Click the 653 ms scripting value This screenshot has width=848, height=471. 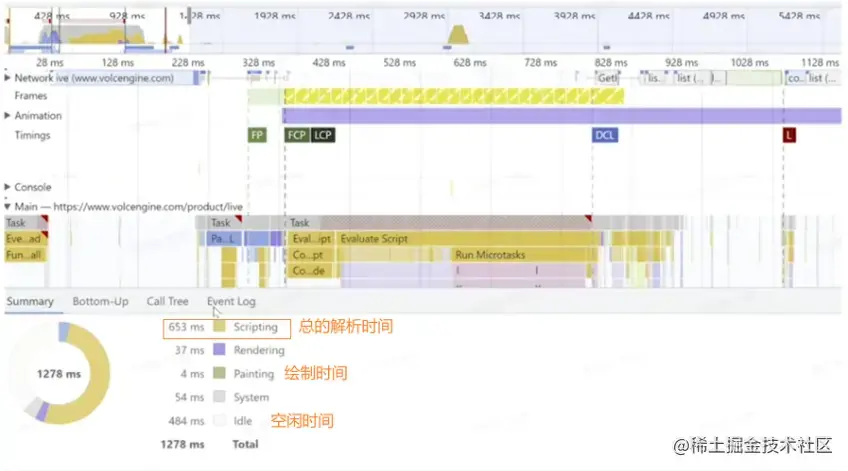click(186, 327)
